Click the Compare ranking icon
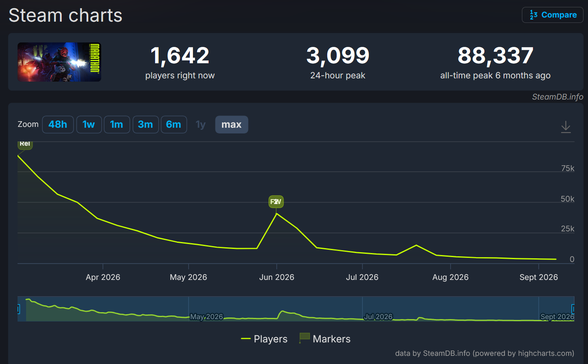This screenshot has width=588, height=364. tap(533, 15)
